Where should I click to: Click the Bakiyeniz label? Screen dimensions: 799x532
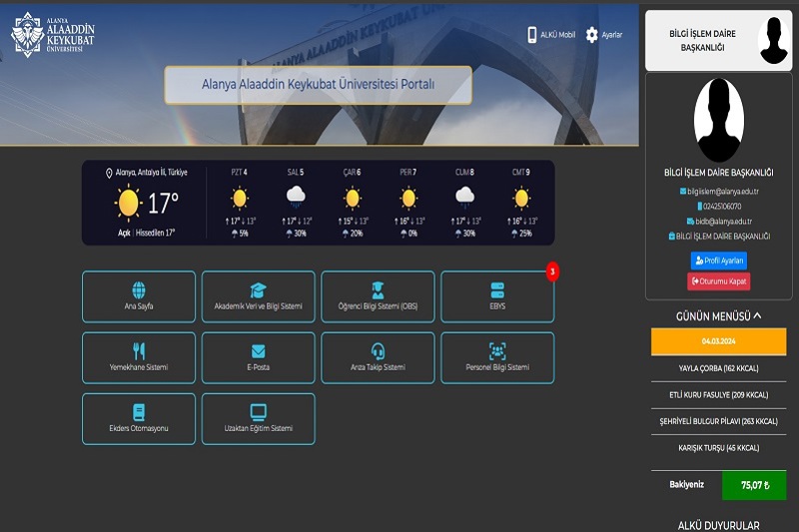pyautogui.click(x=686, y=485)
